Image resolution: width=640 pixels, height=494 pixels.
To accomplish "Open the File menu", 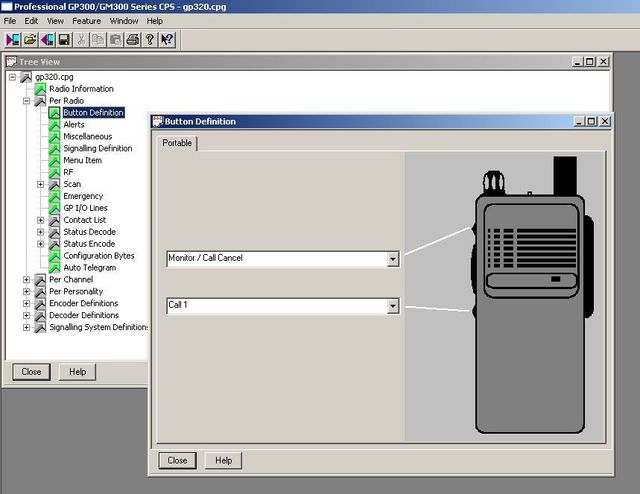I will pos(10,21).
